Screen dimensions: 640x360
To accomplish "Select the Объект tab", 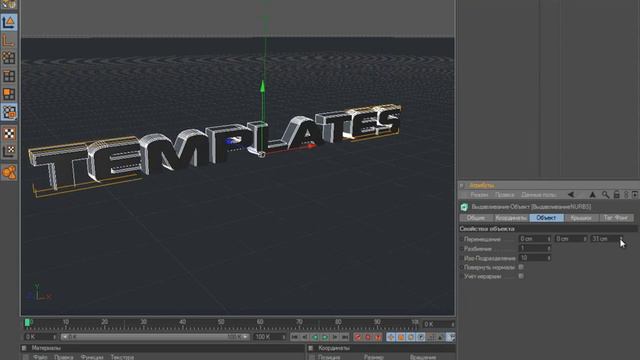I will coord(547,218).
